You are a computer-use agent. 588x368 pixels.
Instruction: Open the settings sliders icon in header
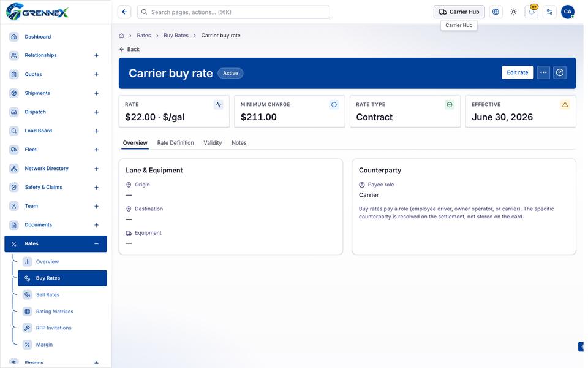click(549, 12)
